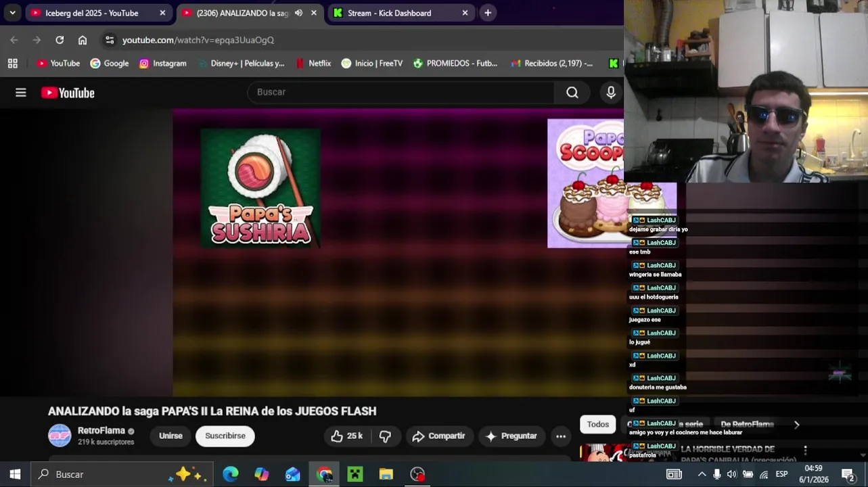Reload the page
Screen dimensions: 868x487
pos(60,40)
